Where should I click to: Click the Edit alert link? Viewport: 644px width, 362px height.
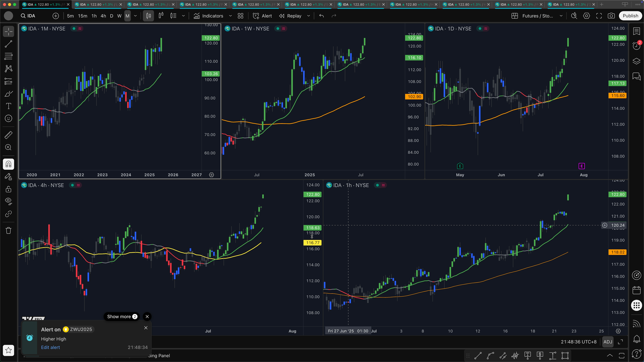click(50, 347)
